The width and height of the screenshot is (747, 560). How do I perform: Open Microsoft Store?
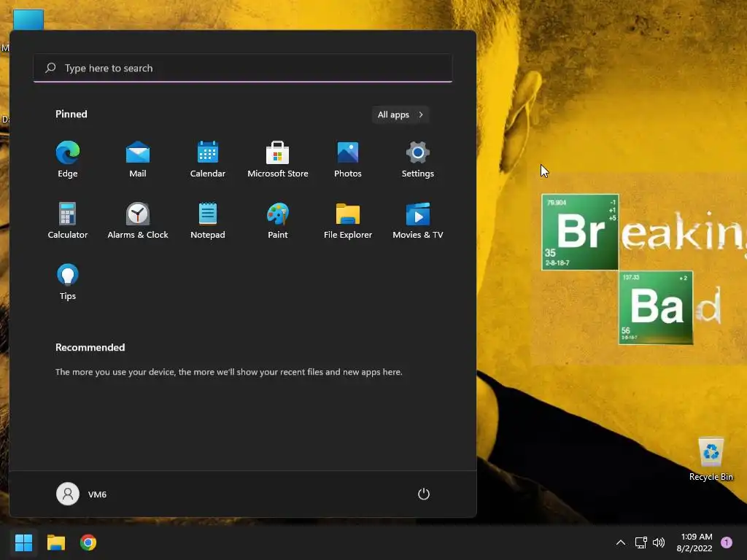point(278,160)
